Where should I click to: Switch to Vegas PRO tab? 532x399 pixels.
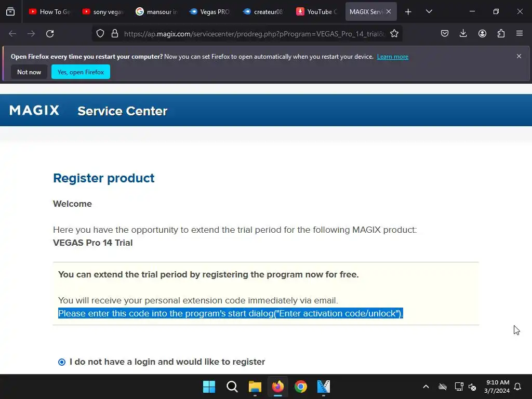pyautogui.click(x=210, y=11)
